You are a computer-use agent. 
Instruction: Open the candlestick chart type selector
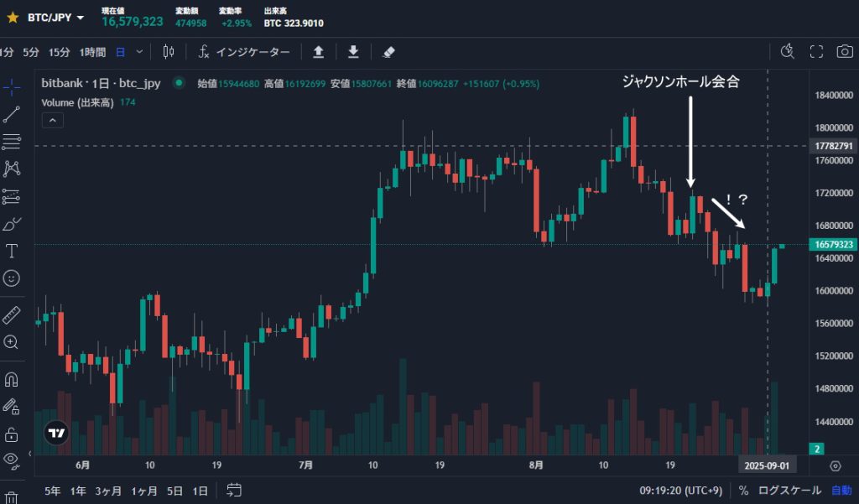pos(169,52)
